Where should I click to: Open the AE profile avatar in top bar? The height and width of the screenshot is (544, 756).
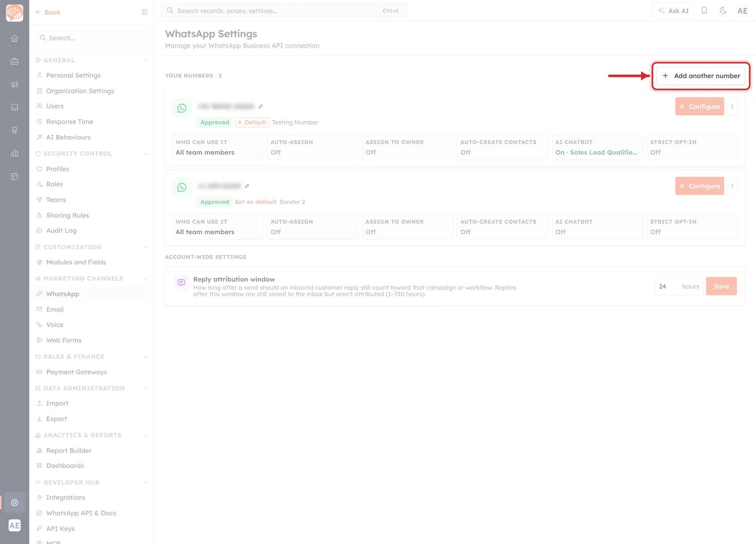(x=742, y=11)
